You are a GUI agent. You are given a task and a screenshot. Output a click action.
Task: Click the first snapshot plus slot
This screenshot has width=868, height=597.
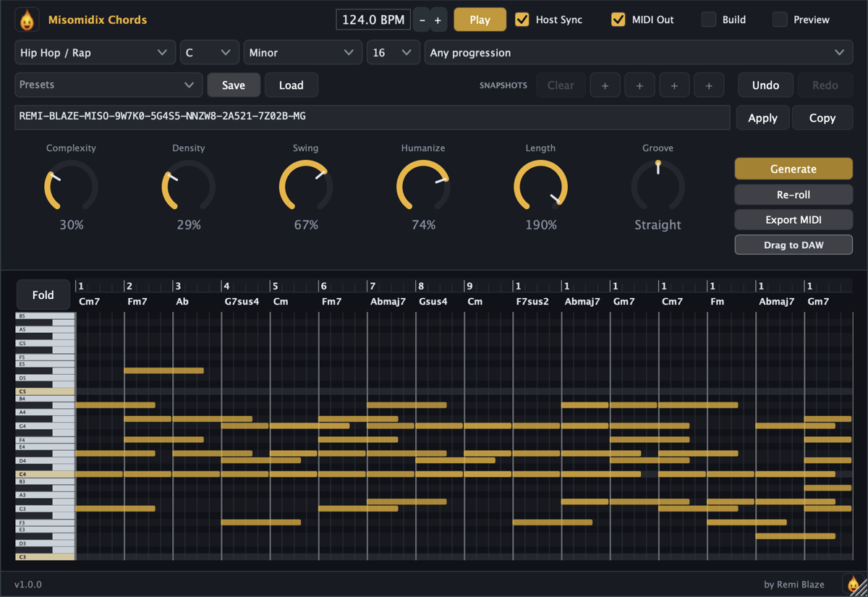605,85
